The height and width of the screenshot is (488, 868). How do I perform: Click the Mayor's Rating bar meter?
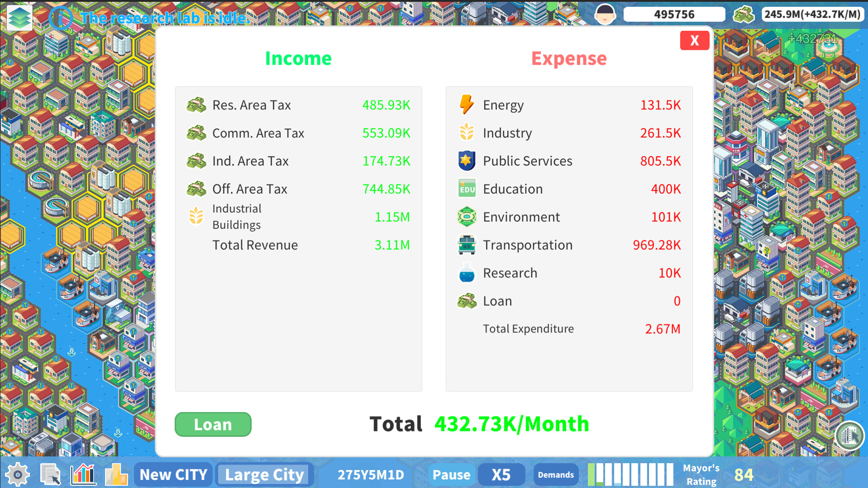(630, 474)
